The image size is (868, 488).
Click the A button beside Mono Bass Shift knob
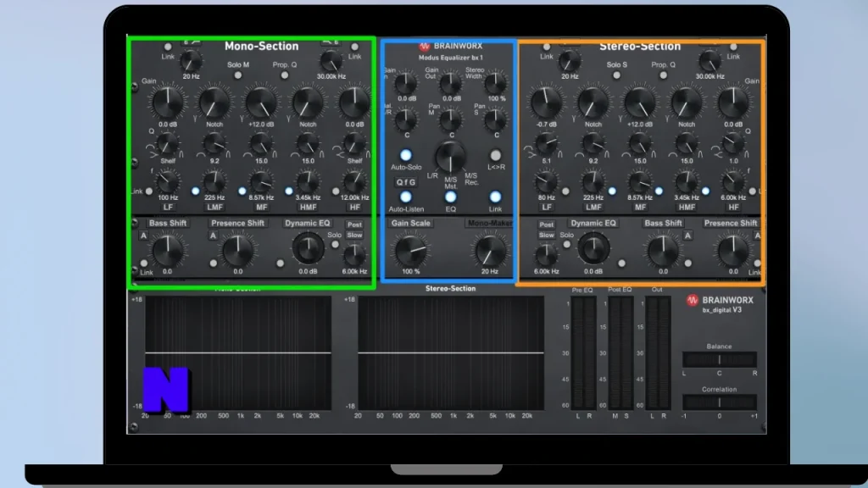pos(143,236)
